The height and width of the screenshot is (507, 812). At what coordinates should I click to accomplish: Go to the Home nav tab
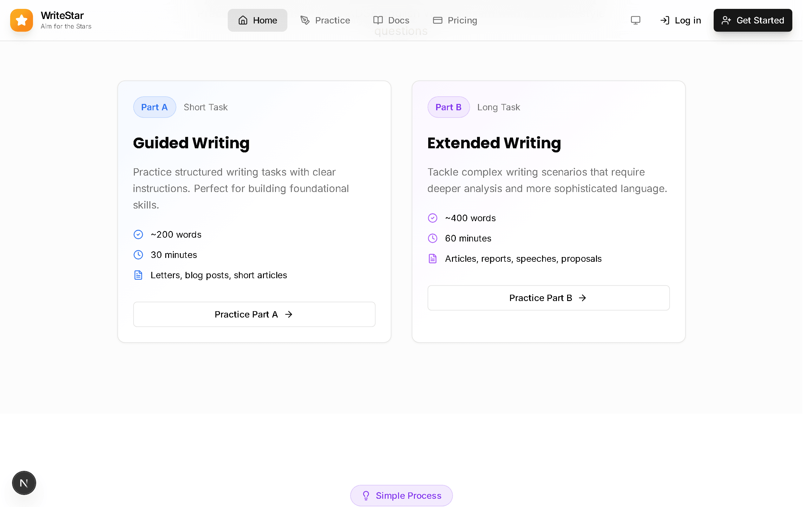(257, 20)
